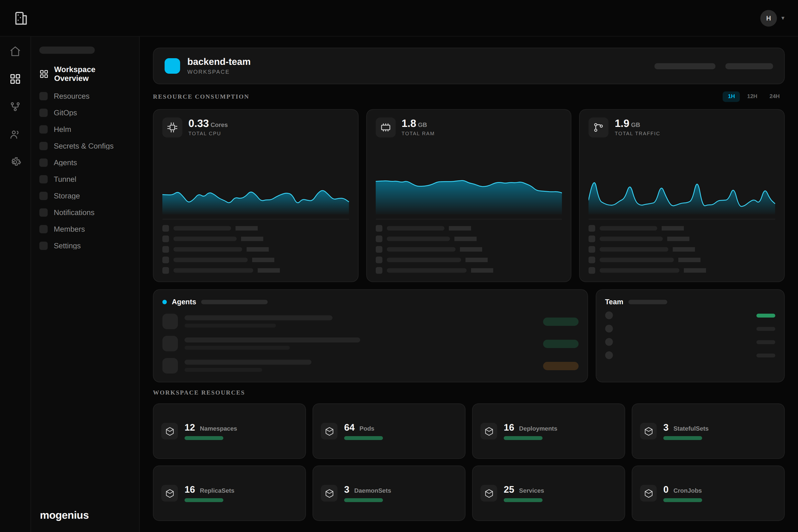Open Resources in sidebar
798x532 pixels.
(x=71, y=96)
